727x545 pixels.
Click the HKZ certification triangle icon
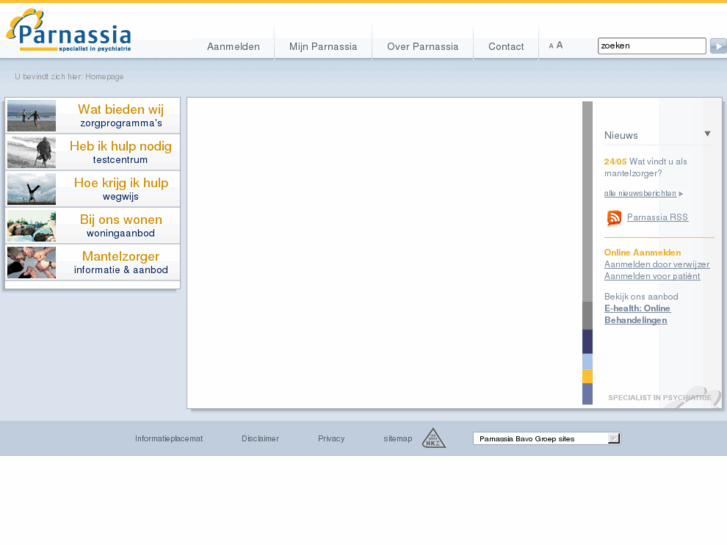point(434,438)
